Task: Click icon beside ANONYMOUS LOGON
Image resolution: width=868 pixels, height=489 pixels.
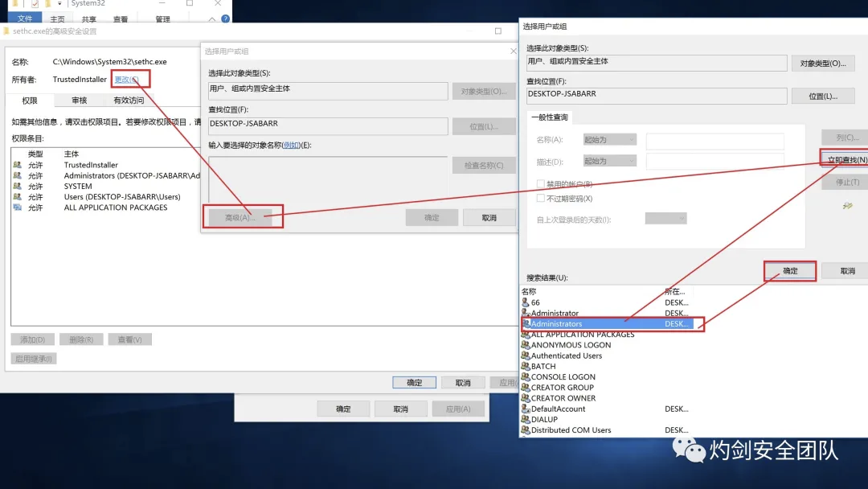Action: tap(526, 345)
